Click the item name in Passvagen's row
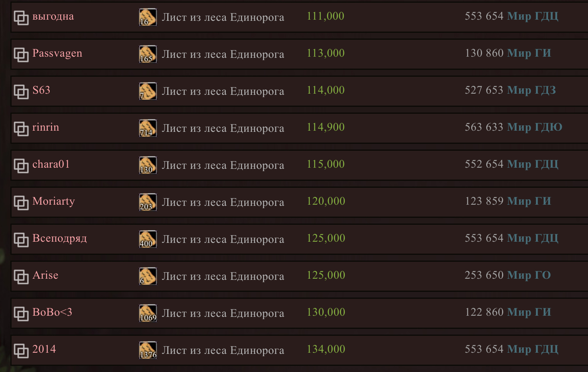This screenshot has height=372, width=588. pyautogui.click(x=223, y=54)
